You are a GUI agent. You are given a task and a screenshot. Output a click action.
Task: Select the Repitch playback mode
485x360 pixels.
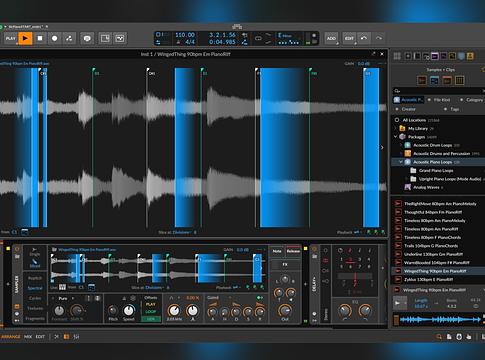pyautogui.click(x=35, y=278)
